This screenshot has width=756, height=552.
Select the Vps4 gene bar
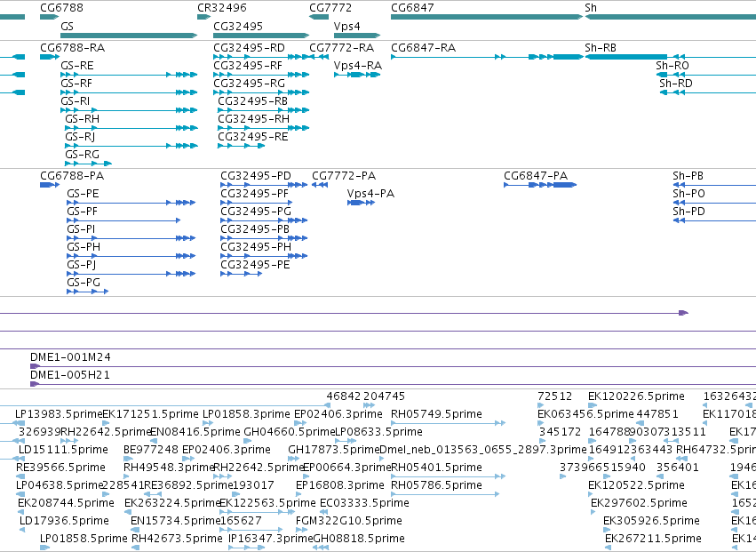(x=357, y=36)
